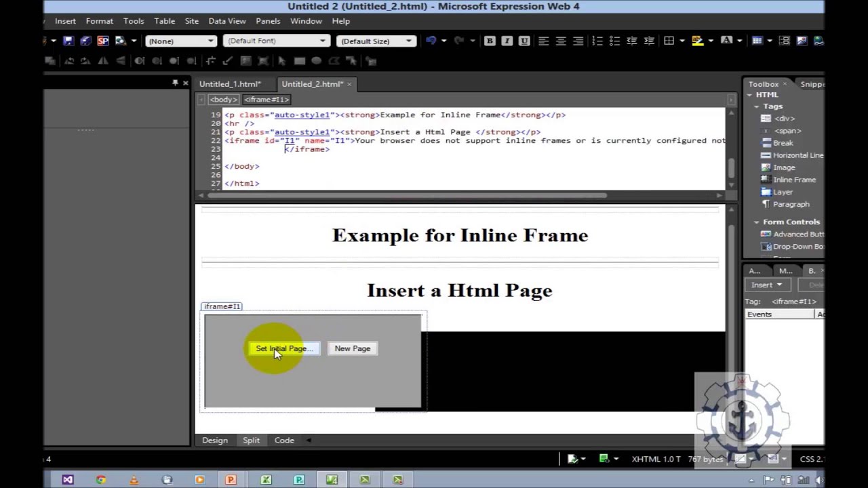Open VLC media player from taskbar
Viewport: 868px width, 488px height.
click(134, 480)
